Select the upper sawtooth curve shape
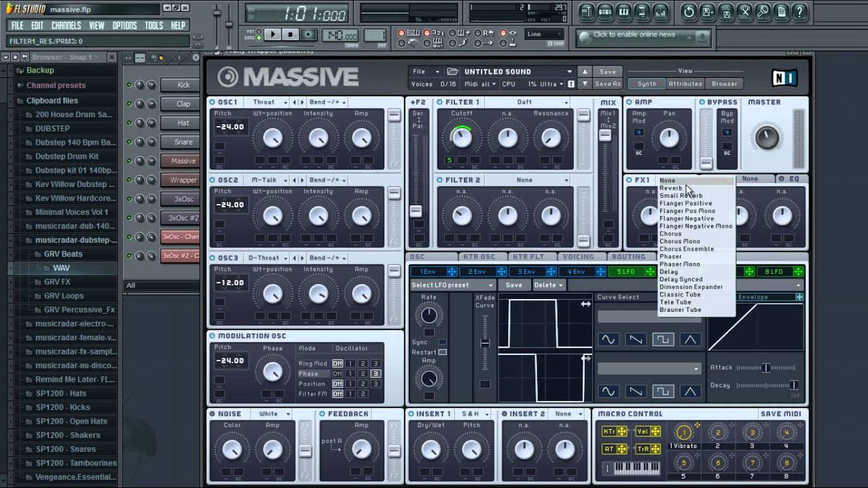The image size is (868, 488). (635, 339)
